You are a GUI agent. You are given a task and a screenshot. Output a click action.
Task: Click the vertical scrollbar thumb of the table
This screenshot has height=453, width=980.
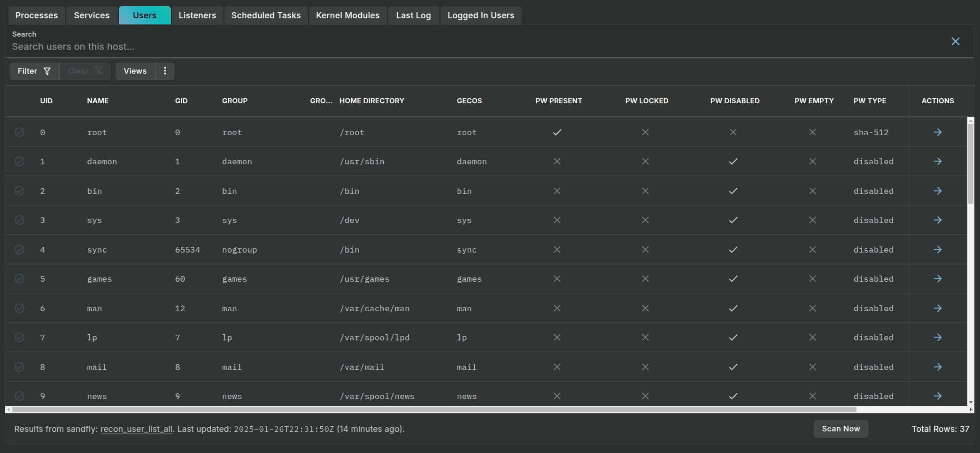971,163
